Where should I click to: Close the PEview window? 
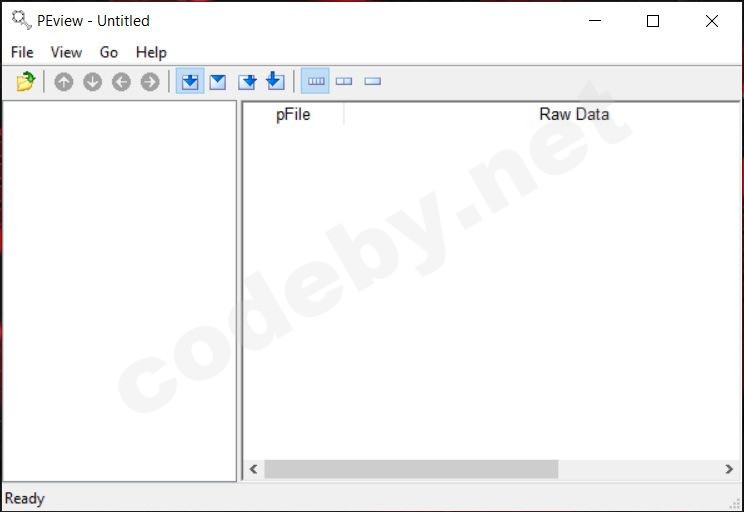[712, 20]
